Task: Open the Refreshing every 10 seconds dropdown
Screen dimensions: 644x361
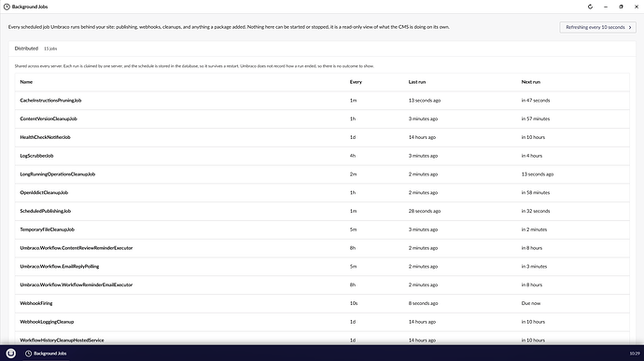Action: (x=597, y=27)
